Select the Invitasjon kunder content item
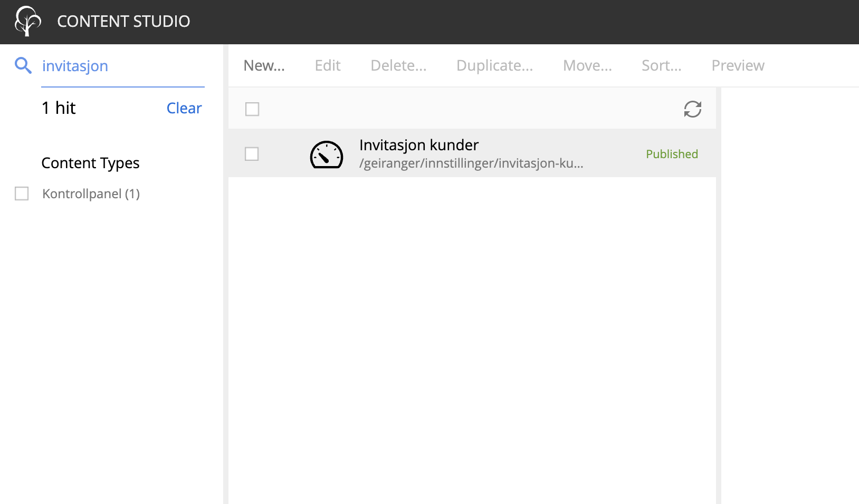 (x=418, y=145)
